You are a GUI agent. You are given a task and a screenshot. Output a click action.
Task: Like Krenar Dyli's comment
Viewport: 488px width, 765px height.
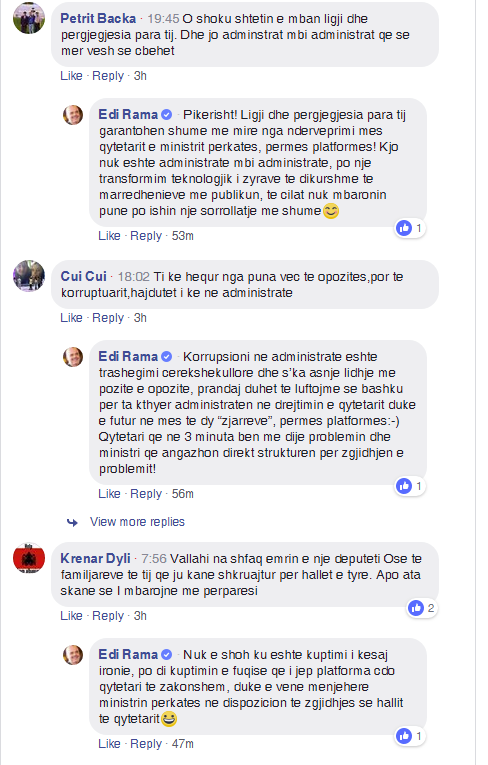71,616
